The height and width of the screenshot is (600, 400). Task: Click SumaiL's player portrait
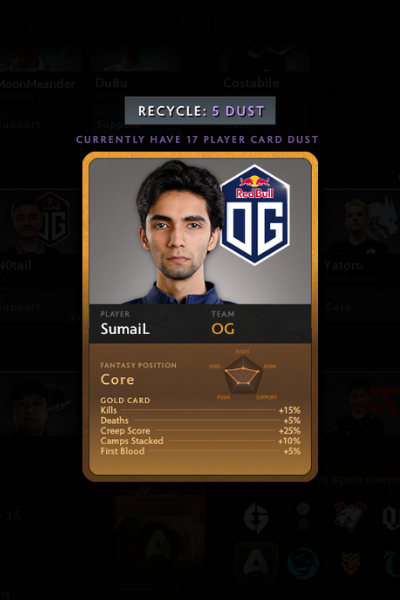pos(180,232)
